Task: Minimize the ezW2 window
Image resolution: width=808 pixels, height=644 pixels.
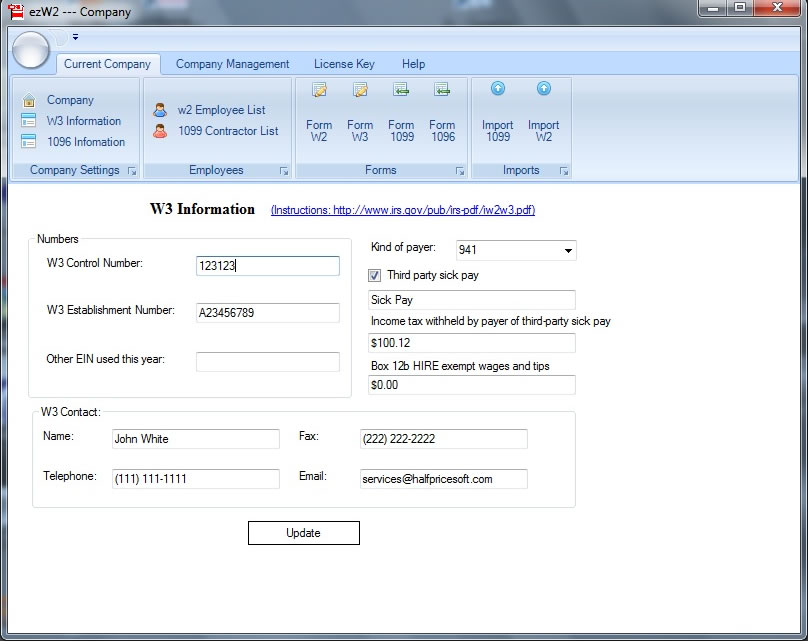Action: [x=713, y=8]
